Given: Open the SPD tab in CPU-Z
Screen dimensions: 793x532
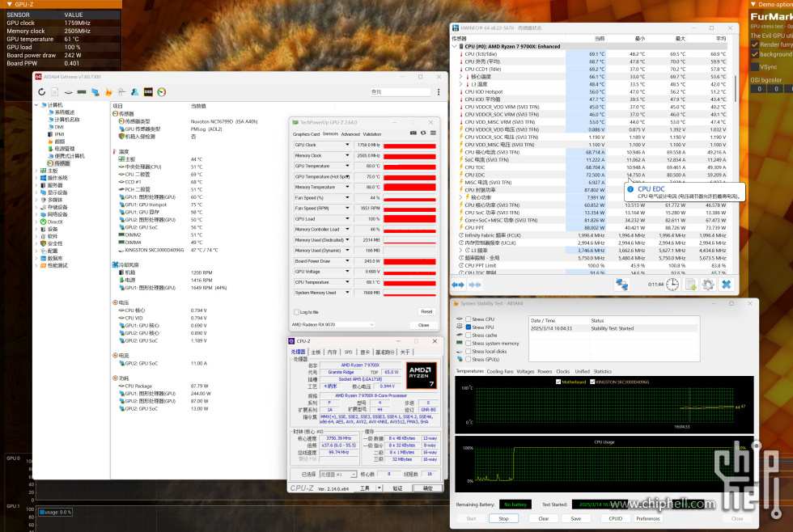Looking at the screenshot, I should pyautogui.click(x=349, y=353).
